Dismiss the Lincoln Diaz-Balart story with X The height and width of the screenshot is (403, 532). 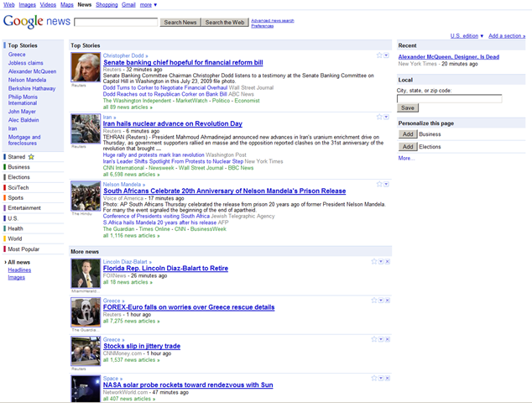[x=388, y=261]
